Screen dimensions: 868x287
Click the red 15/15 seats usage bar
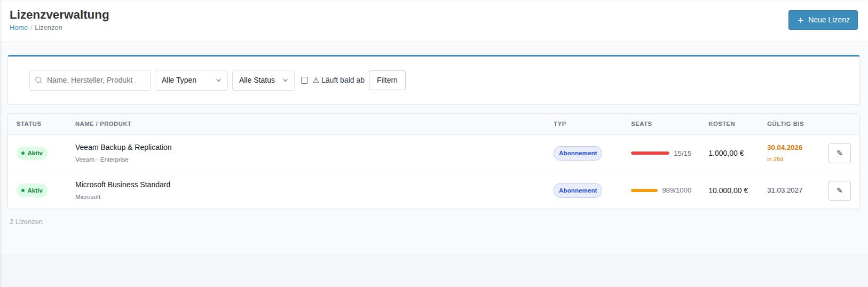tap(650, 153)
